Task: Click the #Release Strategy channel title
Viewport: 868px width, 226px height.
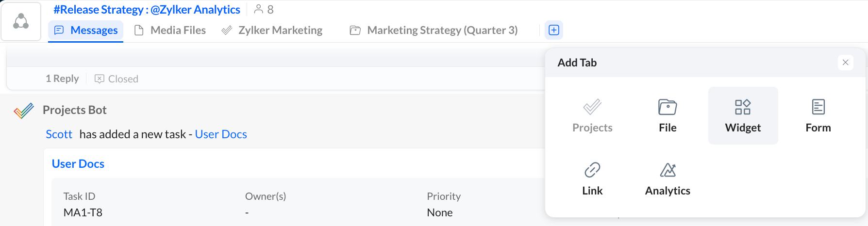Action: [x=147, y=9]
